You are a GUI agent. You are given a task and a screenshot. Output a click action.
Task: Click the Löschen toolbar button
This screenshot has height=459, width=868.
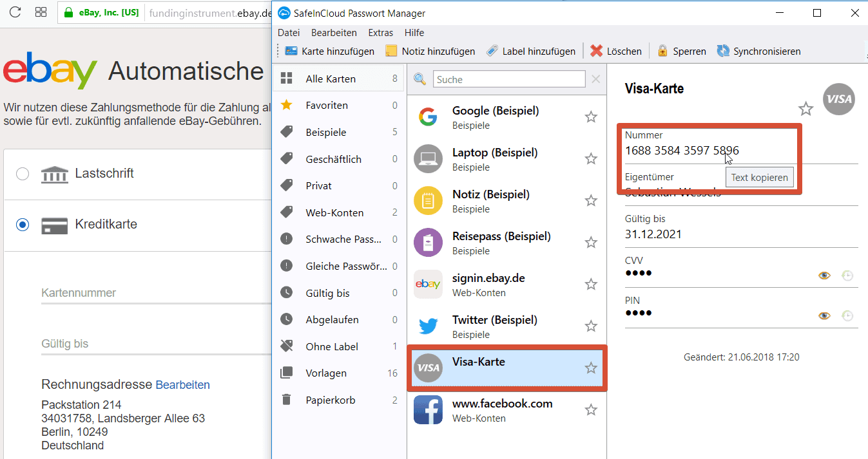(x=616, y=51)
